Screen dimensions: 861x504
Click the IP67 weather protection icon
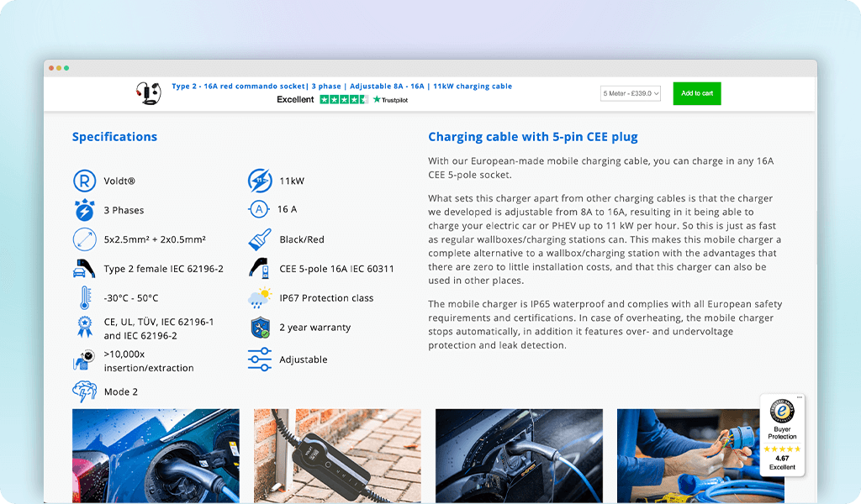pyautogui.click(x=259, y=297)
